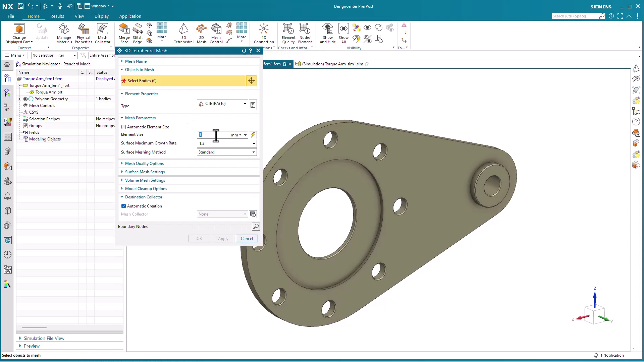Image resolution: width=644 pixels, height=362 pixels.
Task: Click the Merge Face tool
Action: (124, 33)
